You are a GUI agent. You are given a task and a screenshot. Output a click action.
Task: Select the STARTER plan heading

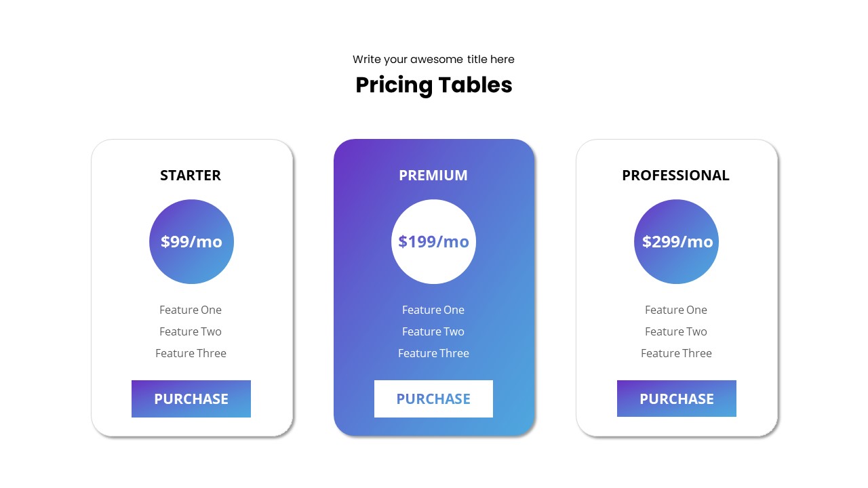[191, 175]
